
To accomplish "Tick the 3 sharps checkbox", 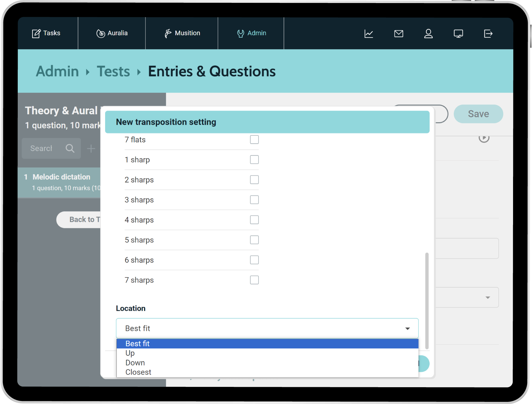I will click(254, 200).
